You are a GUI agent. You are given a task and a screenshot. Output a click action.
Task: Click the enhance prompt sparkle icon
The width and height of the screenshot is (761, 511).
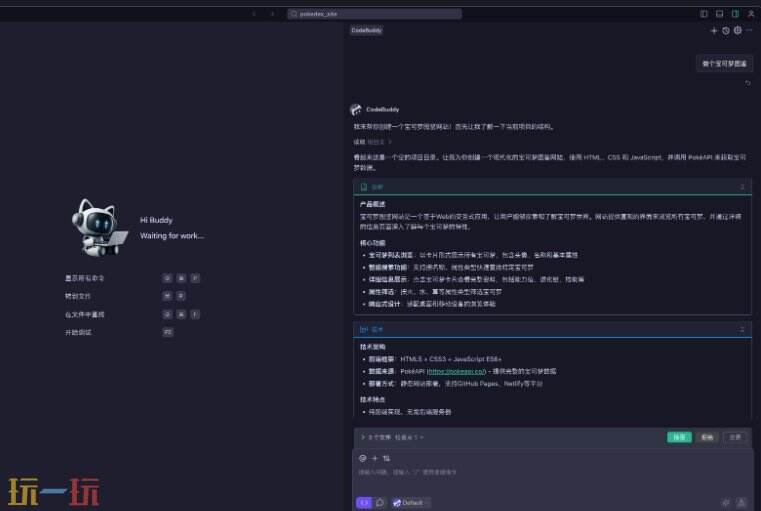pos(726,503)
